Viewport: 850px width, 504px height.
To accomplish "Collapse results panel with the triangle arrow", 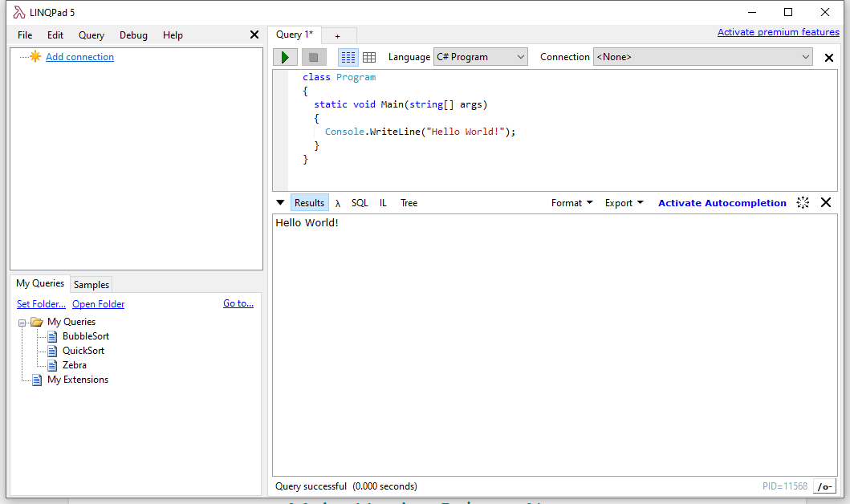I will tap(280, 203).
